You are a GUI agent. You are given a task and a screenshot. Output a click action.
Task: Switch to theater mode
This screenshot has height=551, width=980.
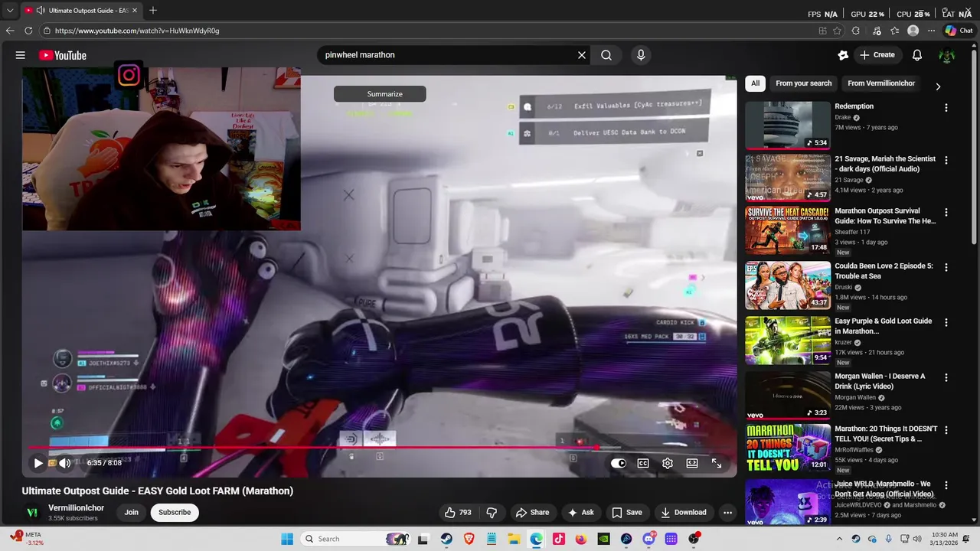click(x=692, y=463)
